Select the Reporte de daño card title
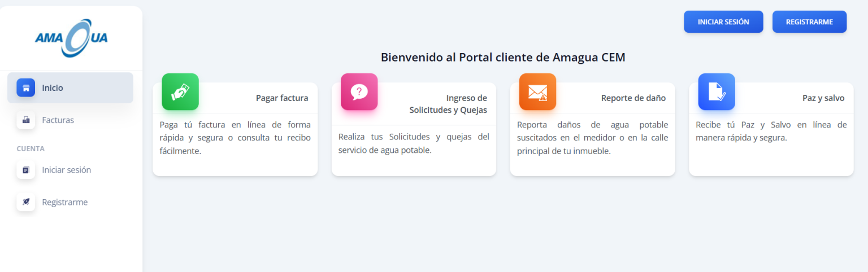Screen dimensions: 868x272 coord(633,98)
